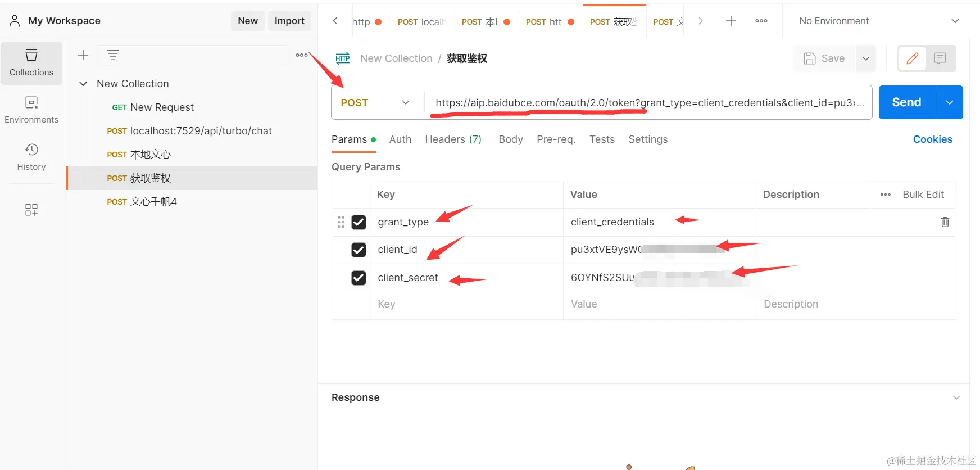Viewport: 980px width, 470px height.
Task: Grab the grant_type row drag handle
Action: click(x=341, y=222)
